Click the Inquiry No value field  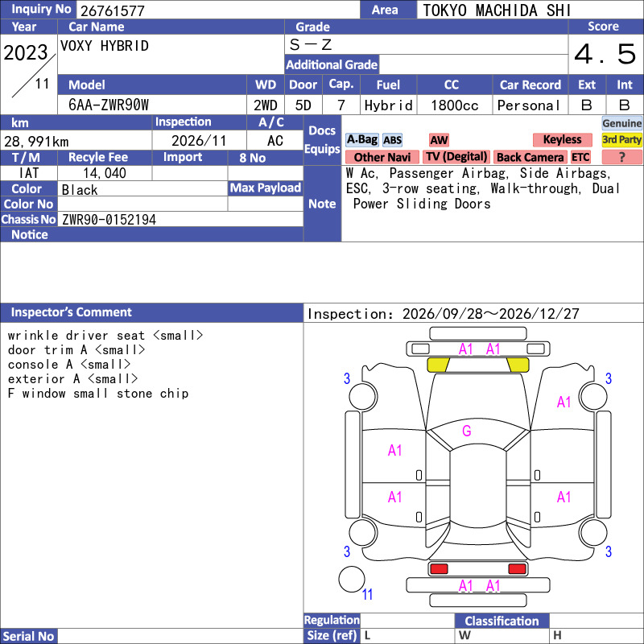tap(218, 10)
